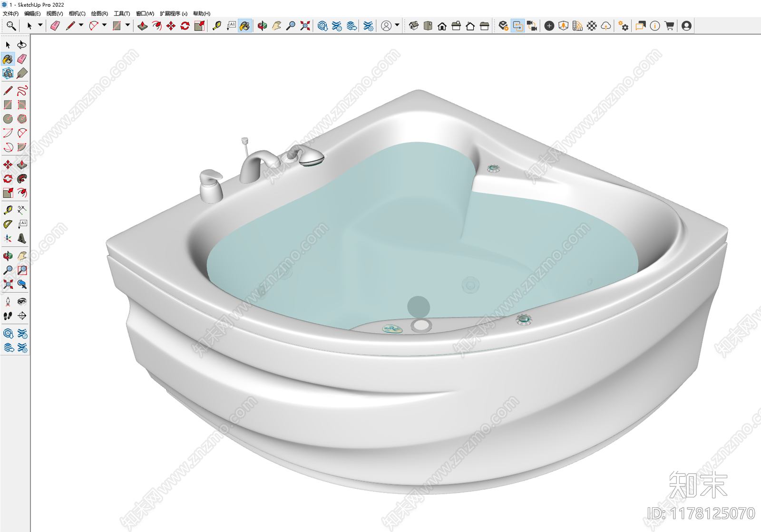Expand the Rectangle shape dropdown arrow
Image resolution: width=761 pixels, height=532 pixels.
[x=127, y=25]
